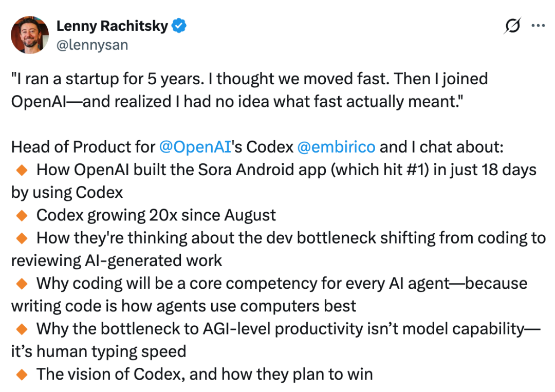The image size is (555, 392).
Task: Click the orange diamond beside Sora Android app line
Action: 22,170
